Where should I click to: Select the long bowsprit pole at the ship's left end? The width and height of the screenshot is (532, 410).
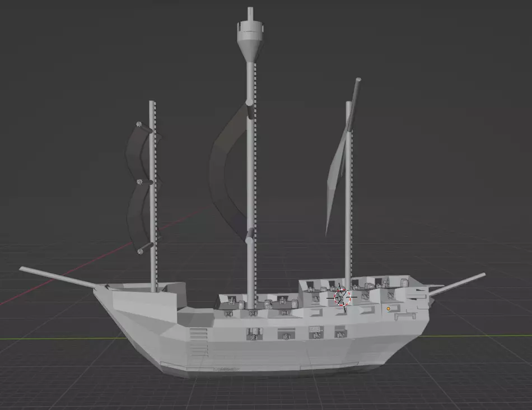(57, 277)
